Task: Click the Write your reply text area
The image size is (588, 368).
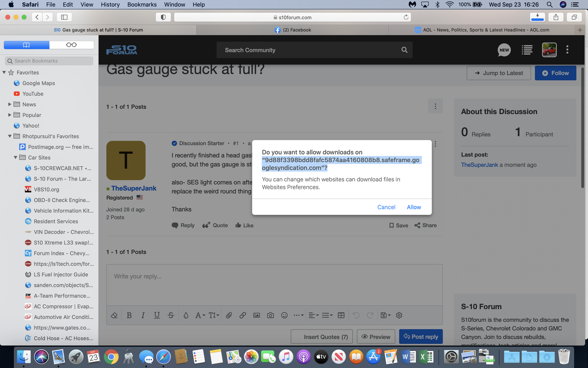Action: tap(275, 285)
